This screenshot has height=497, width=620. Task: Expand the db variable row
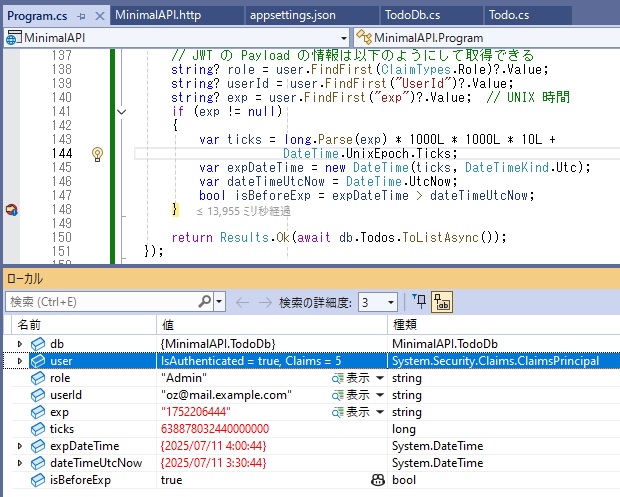coord(20,344)
